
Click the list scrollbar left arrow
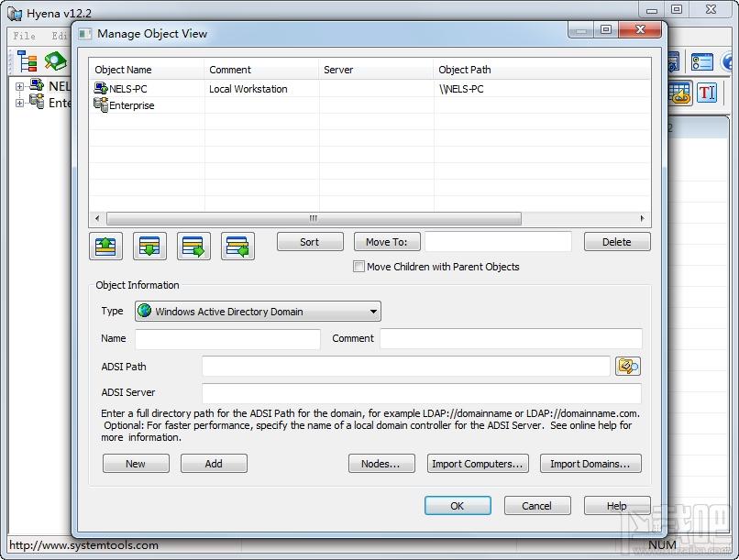pos(97,218)
